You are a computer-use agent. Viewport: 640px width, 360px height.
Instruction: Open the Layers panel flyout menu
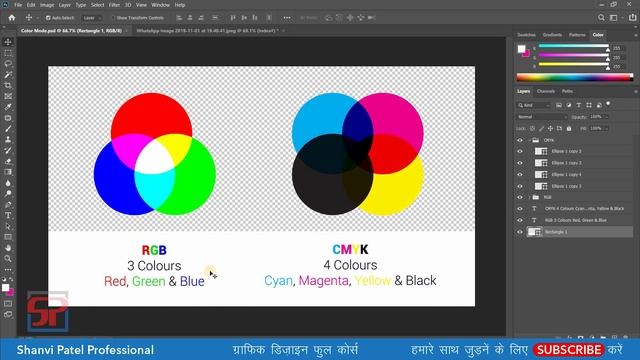point(635,91)
